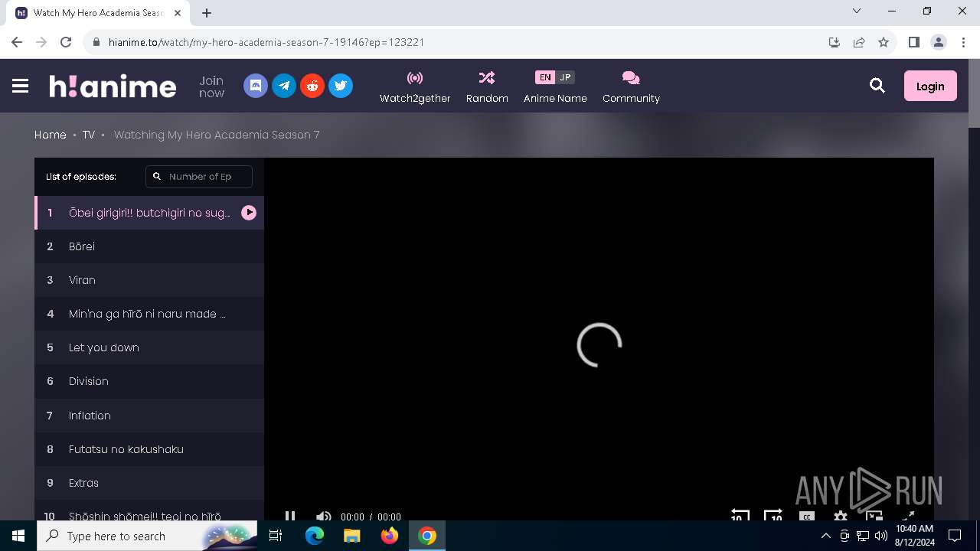Show hidden system tray icons
This screenshot has height=551, width=980.
[x=825, y=536]
